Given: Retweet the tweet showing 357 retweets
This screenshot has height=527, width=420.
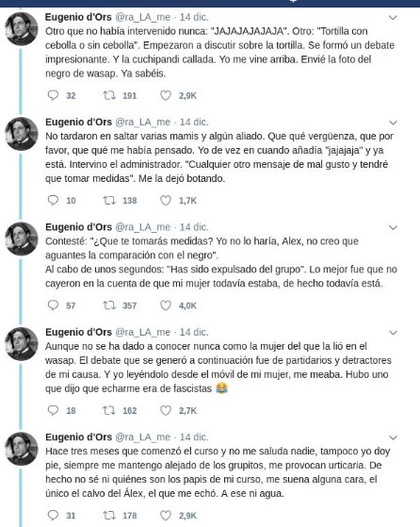Looking at the screenshot, I should pyautogui.click(x=109, y=305).
